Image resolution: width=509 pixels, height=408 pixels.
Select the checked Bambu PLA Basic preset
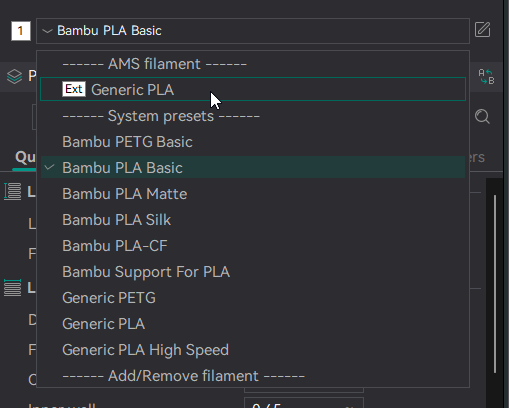click(x=253, y=167)
